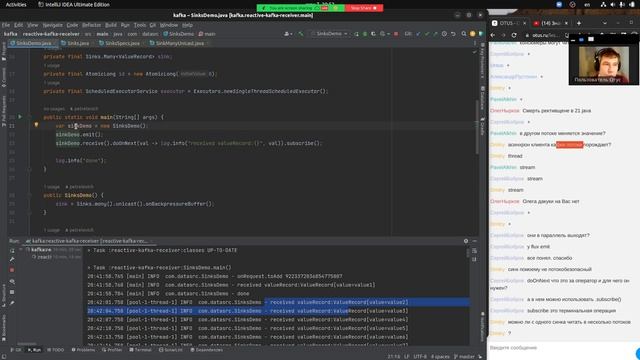
Task: Click the new tab plus in browser
Action: [579, 23]
